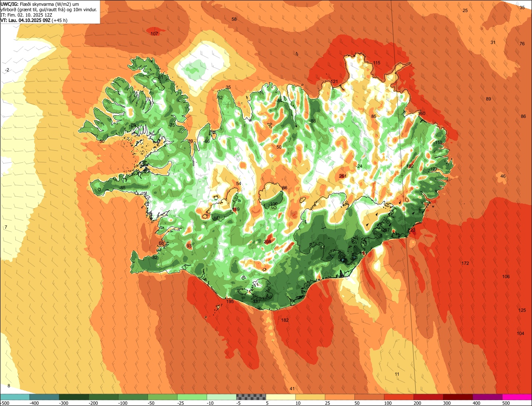Click the map value 76 in the top-right
Image resolution: width=532 pixels, height=406 pixels.
[522, 44]
